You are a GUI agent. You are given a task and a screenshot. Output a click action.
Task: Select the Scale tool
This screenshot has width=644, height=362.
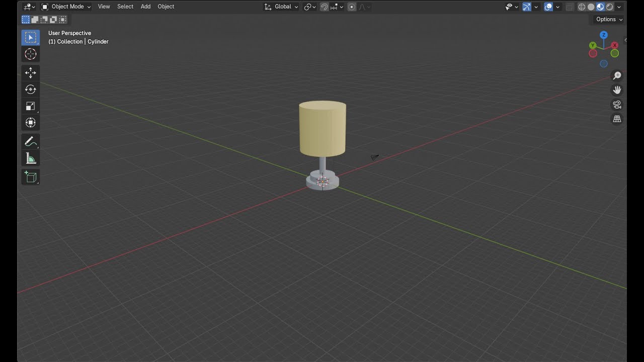(x=30, y=106)
